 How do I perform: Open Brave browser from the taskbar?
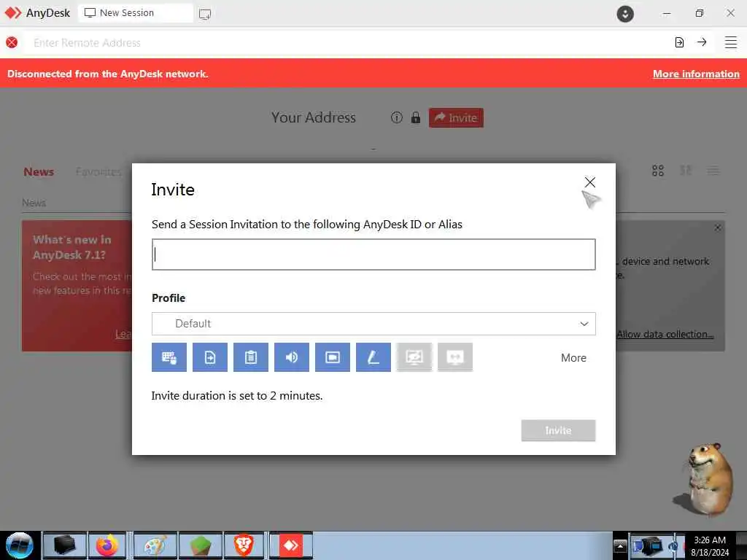pyautogui.click(x=244, y=545)
